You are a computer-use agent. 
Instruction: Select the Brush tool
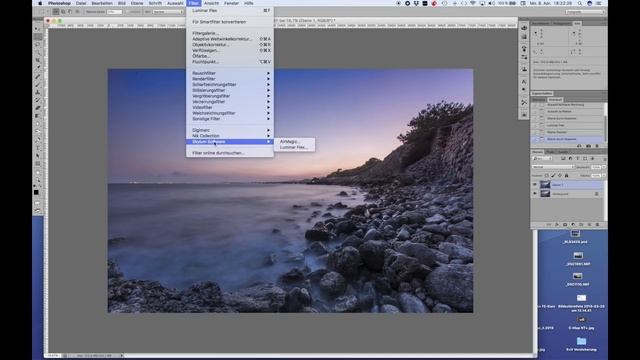(38, 84)
